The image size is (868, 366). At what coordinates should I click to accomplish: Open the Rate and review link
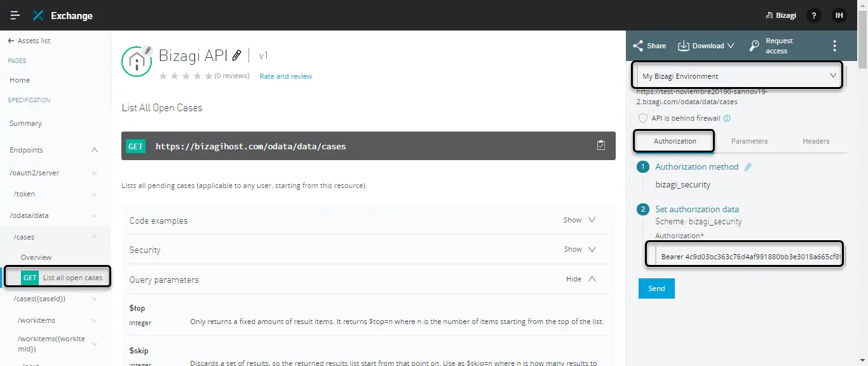coord(286,76)
